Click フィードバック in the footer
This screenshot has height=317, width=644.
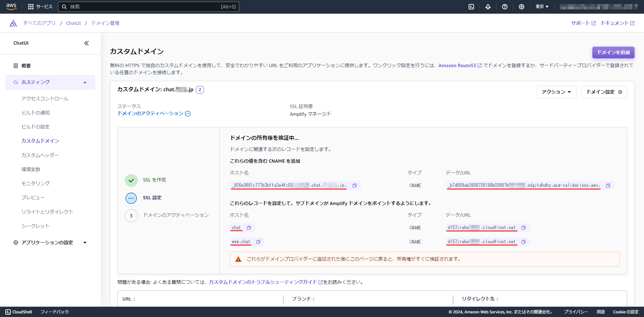coord(55,312)
